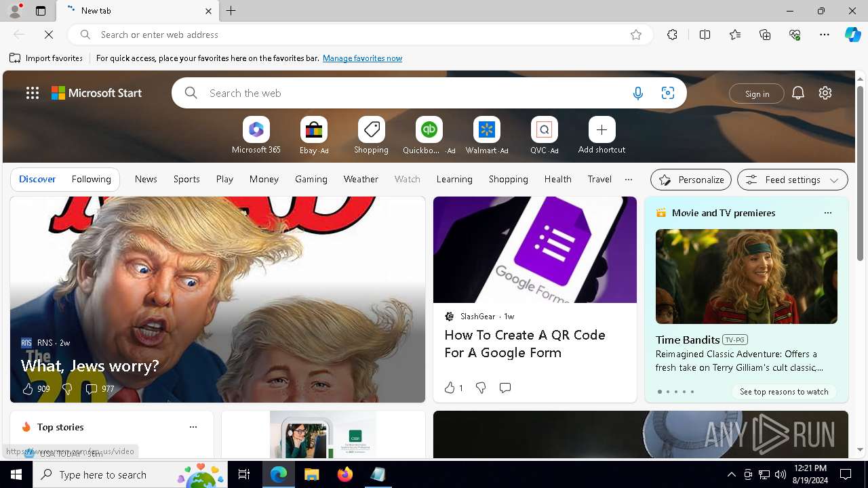This screenshot has width=868, height=488.
Task: Open the QR Code Google Form article
Action: coord(525,344)
